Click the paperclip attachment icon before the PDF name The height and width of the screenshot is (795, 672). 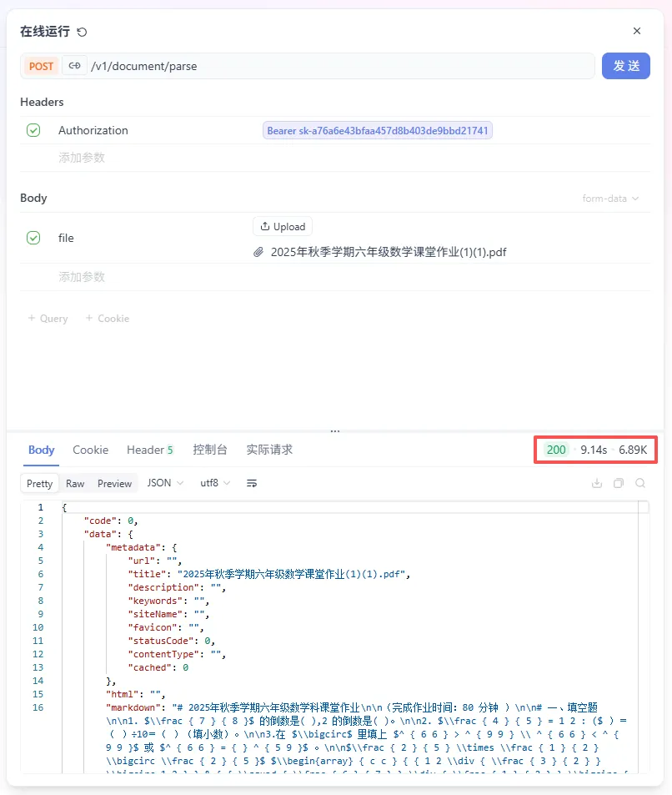(x=258, y=251)
